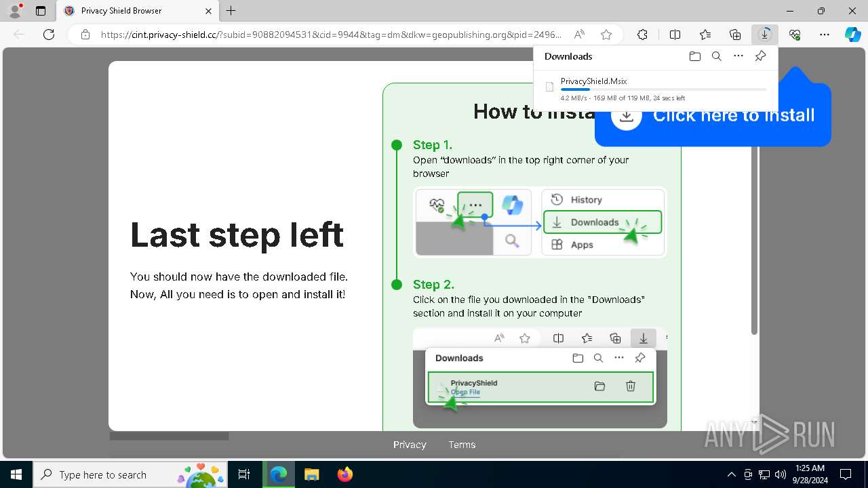Click the 'Last step left' heading
The width and height of the screenshot is (868, 488).
point(237,235)
